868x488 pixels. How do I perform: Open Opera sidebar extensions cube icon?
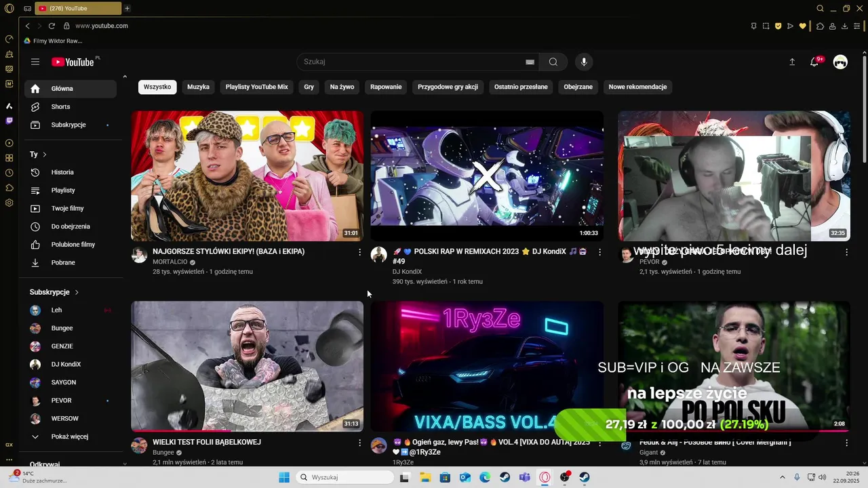click(x=9, y=188)
